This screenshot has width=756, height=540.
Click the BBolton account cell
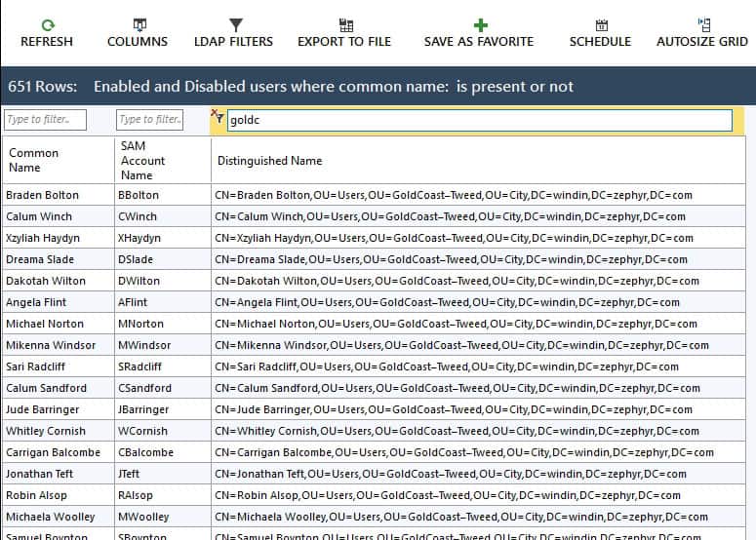click(x=163, y=195)
